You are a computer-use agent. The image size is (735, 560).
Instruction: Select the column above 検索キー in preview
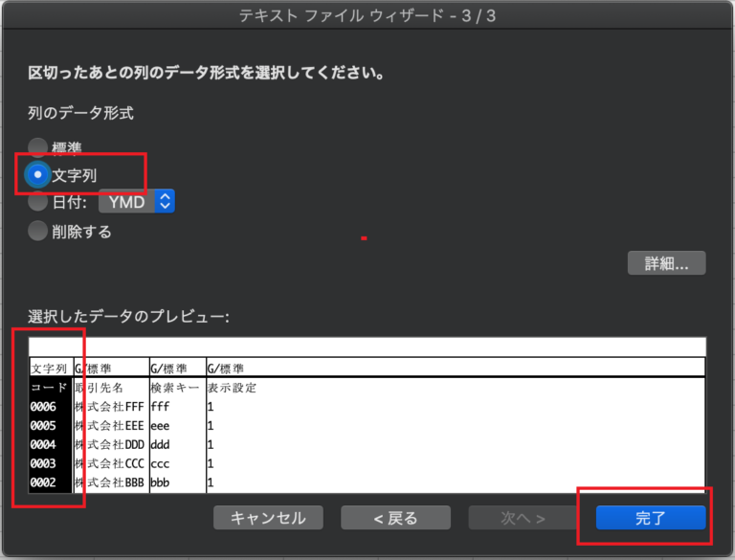coord(178,369)
